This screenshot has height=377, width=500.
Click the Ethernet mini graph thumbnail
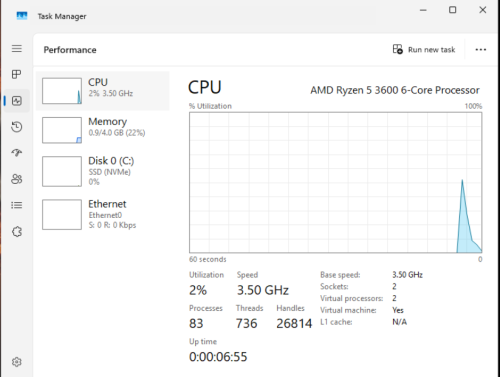(62, 215)
